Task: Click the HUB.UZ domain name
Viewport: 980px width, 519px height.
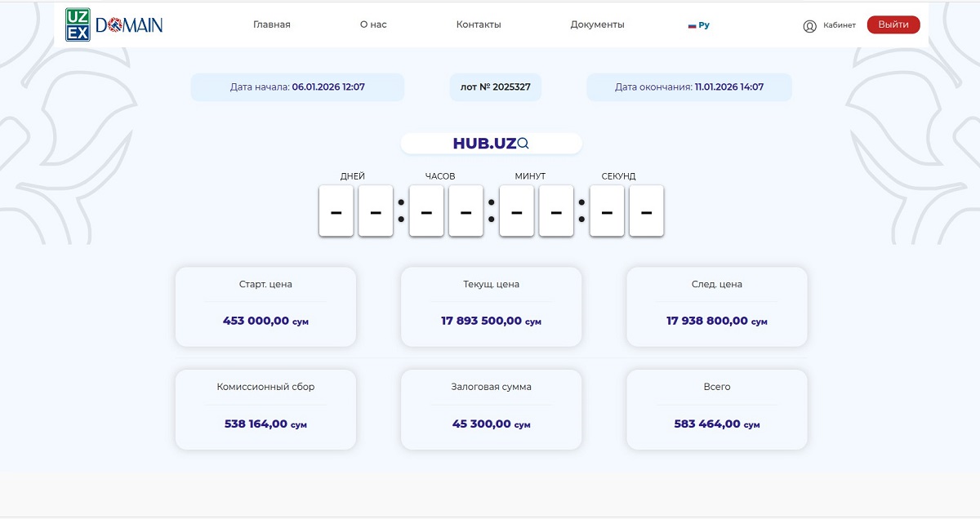Action: (x=484, y=144)
